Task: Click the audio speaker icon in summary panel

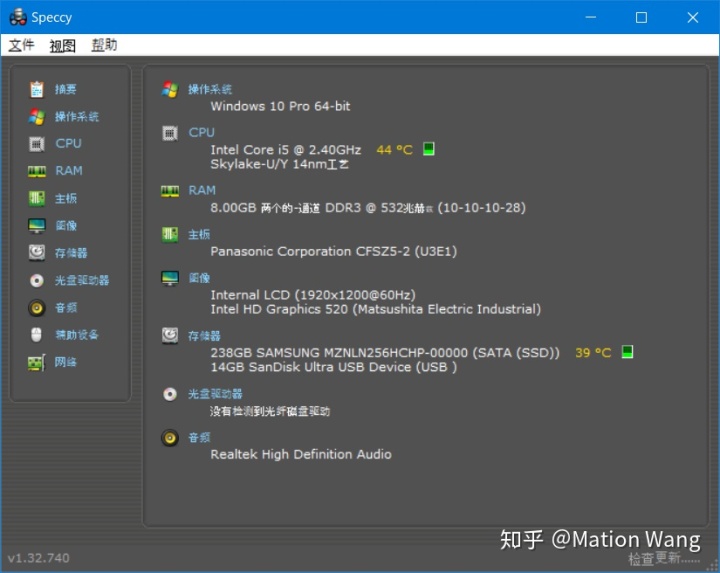Action: [x=170, y=438]
